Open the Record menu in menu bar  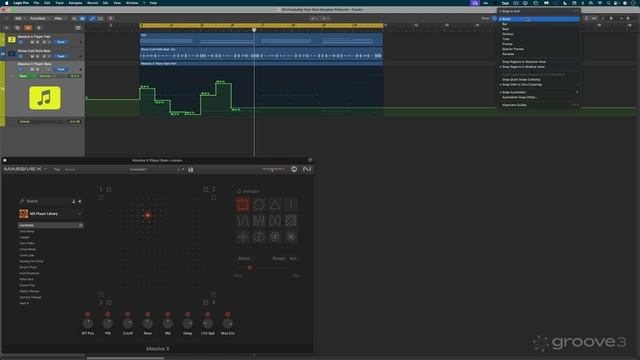point(92,3)
